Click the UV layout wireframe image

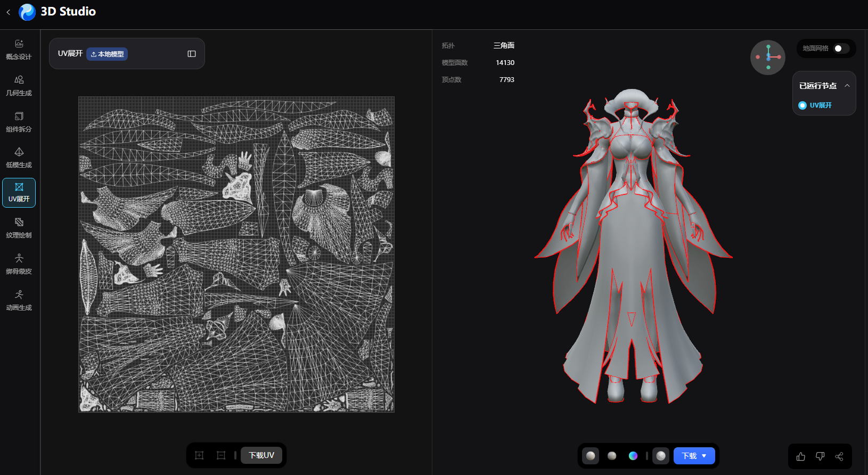click(236, 255)
